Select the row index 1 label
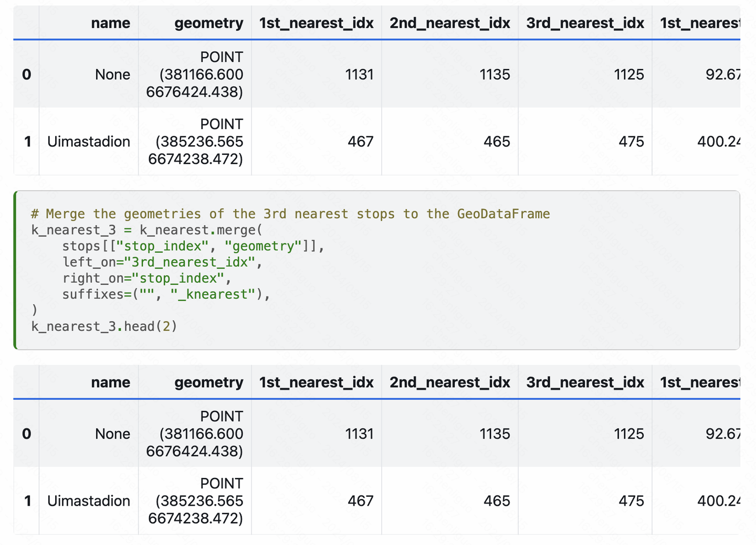The height and width of the screenshot is (545, 756). coord(26,141)
